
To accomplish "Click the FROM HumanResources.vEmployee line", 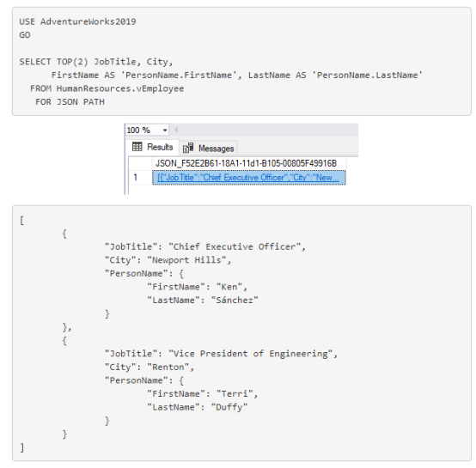I will [107, 88].
